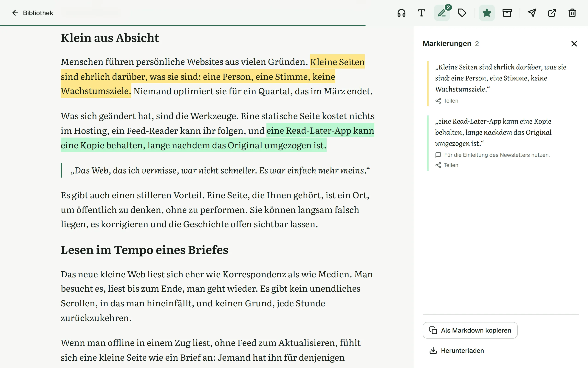Click Teilen under the Read-Later-App highlight

pos(447,165)
